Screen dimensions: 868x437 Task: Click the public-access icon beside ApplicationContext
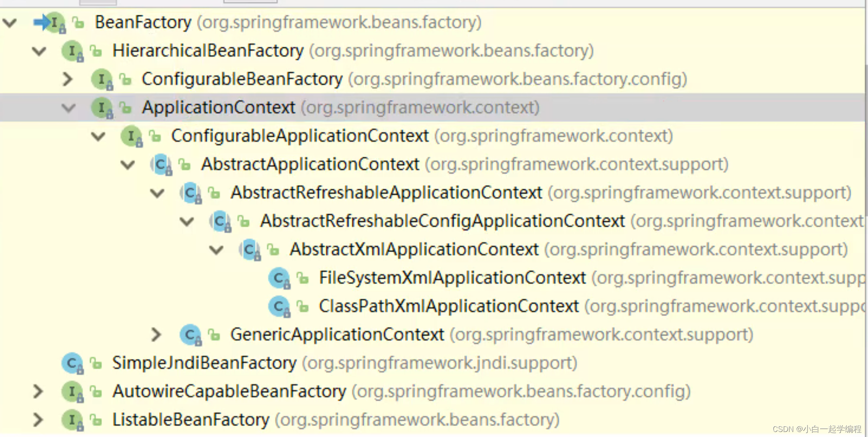(125, 108)
